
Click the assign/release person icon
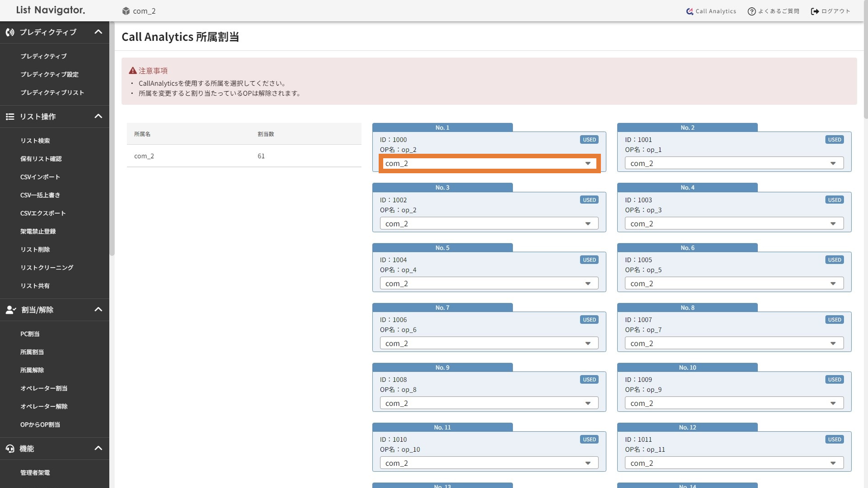[10, 310]
